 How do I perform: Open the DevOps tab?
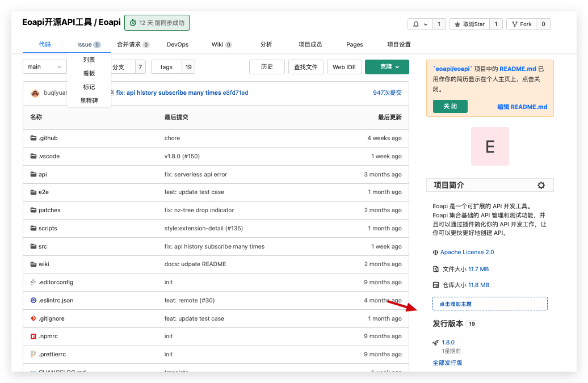click(178, 45)
